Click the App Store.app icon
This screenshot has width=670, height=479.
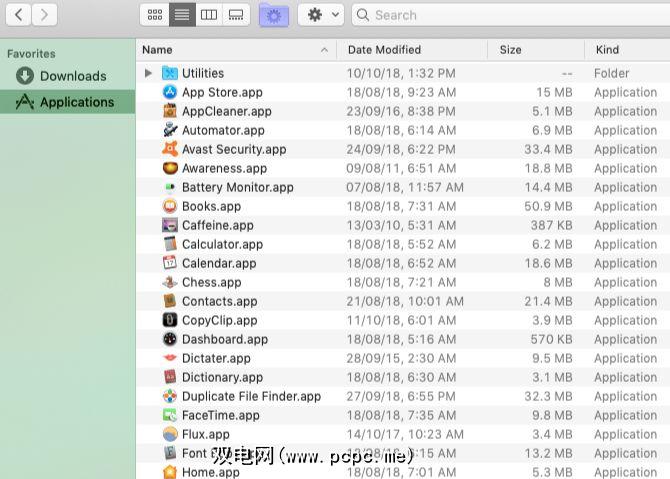[170, 92]
